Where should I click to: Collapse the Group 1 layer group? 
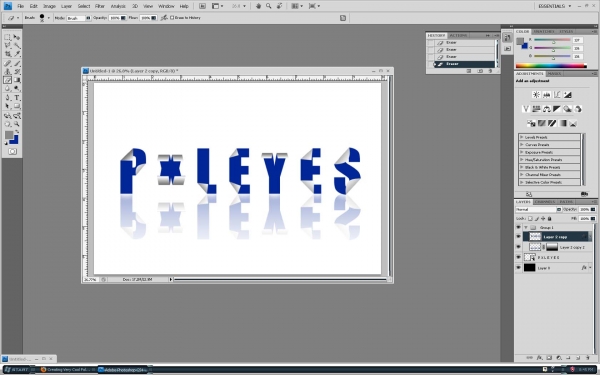point(526,227)
